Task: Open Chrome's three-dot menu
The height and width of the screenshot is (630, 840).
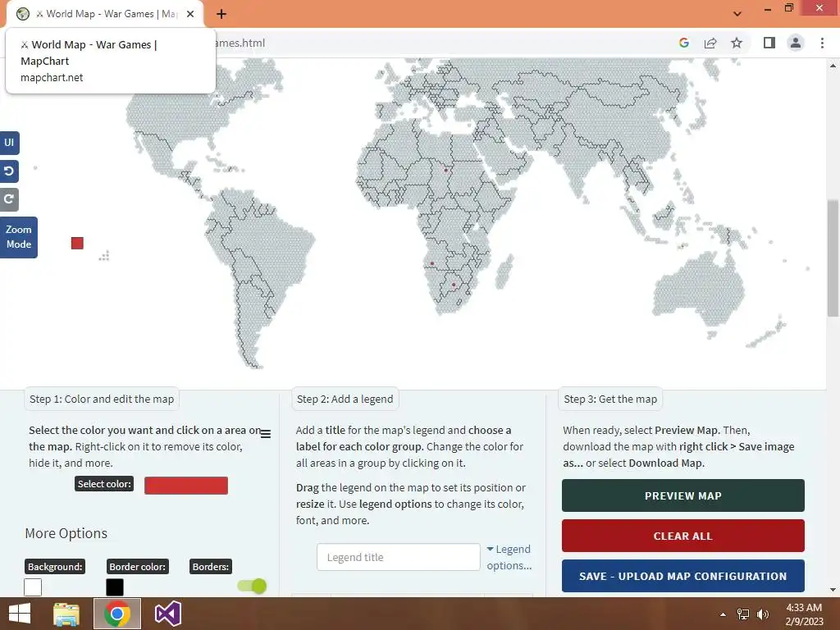Action: click(x=822, y=43)
